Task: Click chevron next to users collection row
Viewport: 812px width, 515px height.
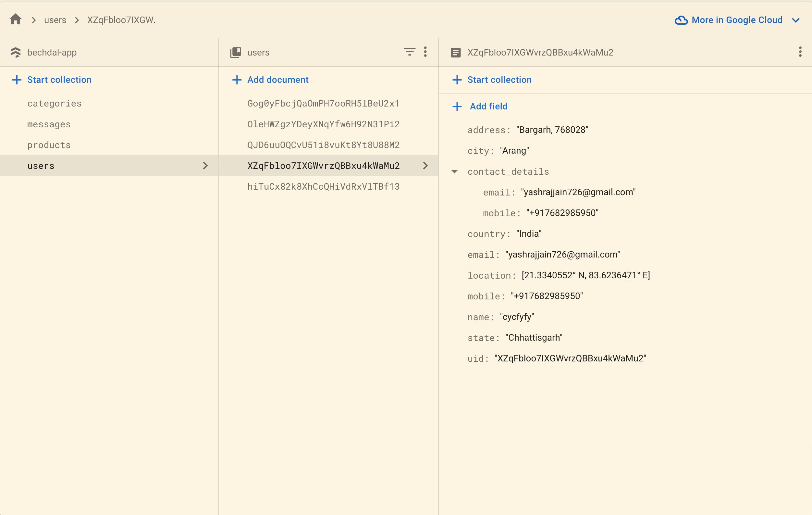Action: point(205,166)
